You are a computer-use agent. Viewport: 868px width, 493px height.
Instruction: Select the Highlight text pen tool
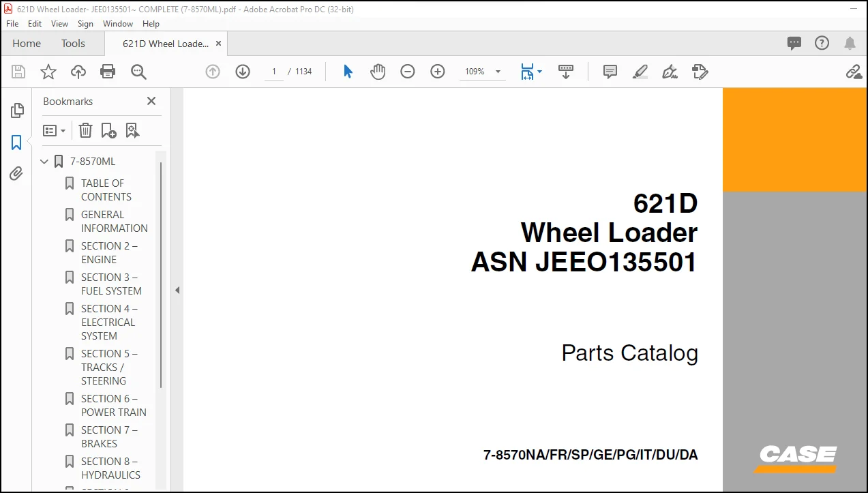pyautogui.click(x=640, y=72)
